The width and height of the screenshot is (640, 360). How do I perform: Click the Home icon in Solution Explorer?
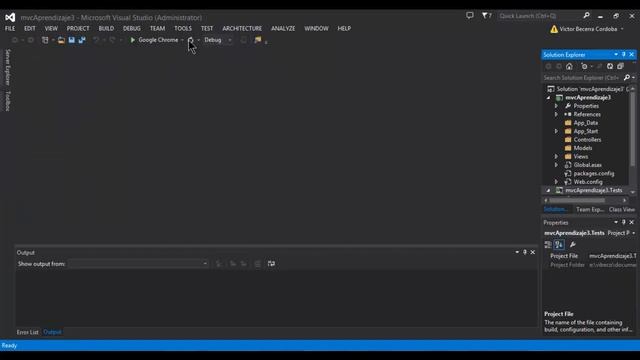(569, 66)
